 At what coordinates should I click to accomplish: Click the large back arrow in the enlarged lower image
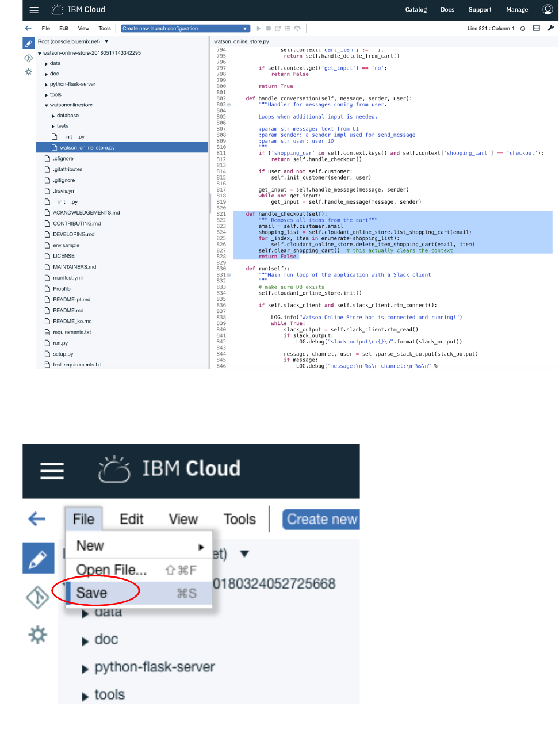click(x=37, y=519)
